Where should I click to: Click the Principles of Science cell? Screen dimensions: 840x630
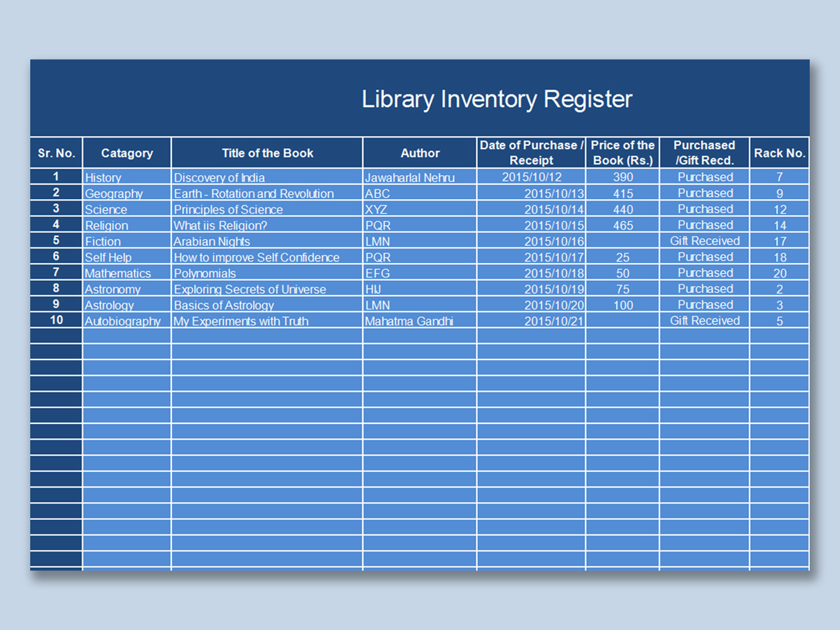[267, 209]
